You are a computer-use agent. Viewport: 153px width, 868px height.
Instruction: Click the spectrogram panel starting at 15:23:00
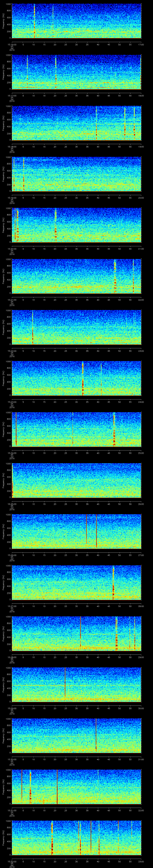(x=77, y=378)
